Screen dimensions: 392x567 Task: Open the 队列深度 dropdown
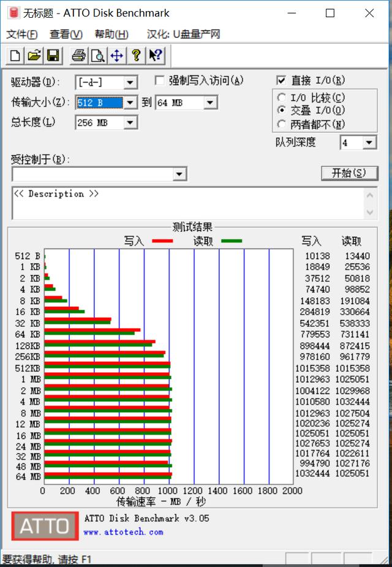click(369, 143)
